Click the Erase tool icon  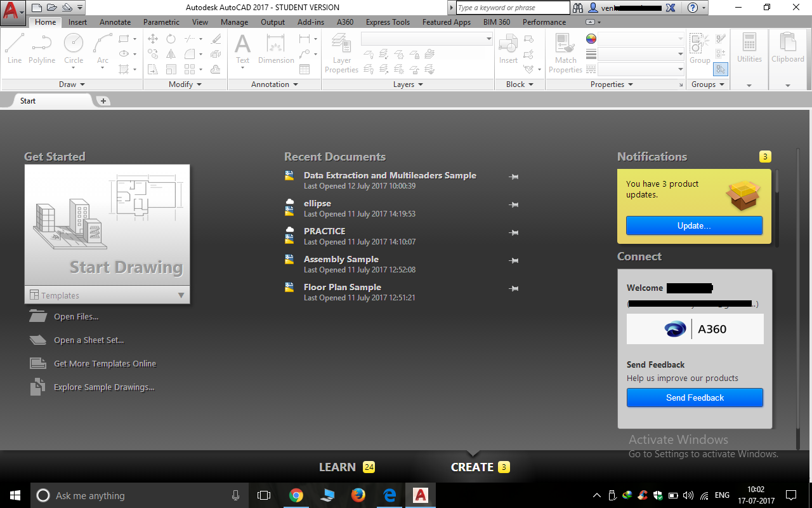pyautogui.click(x=216, y=39)
